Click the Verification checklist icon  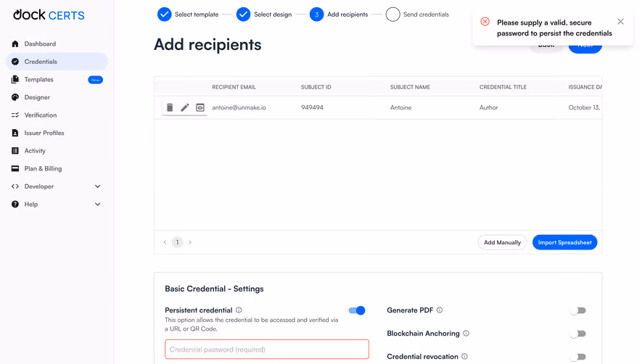coord(15,115)
